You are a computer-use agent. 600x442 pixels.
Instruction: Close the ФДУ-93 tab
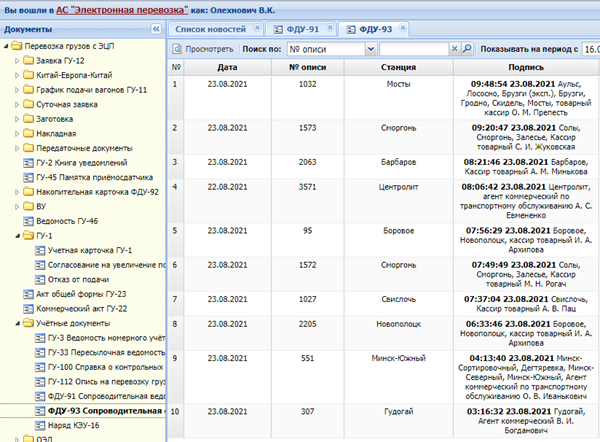pos(403,28)
